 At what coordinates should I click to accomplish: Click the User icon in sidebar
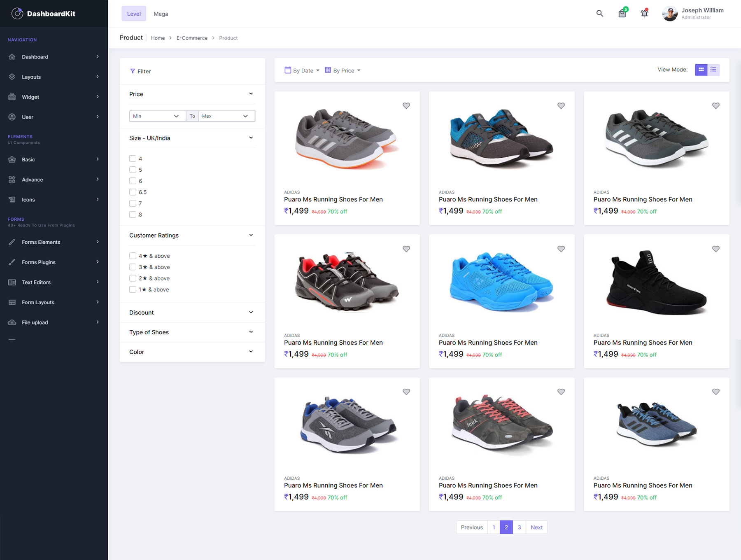click(12, 117)
